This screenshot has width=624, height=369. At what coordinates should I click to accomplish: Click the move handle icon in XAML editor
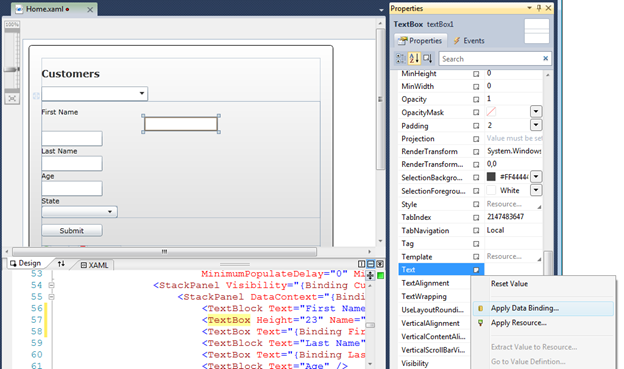(x=370, y=275)
